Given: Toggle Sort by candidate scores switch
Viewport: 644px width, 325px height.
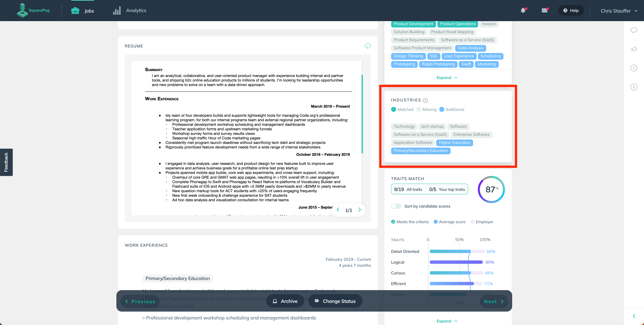Looking at the screenshot, I should pyautogui.click(x=396, y=206).
